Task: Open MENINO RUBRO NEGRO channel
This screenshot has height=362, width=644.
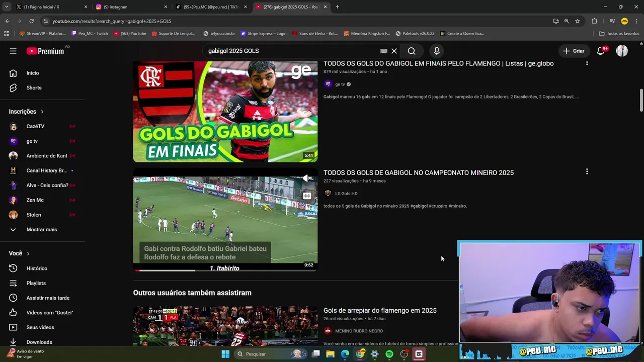Action: click(x=359, y=331)
